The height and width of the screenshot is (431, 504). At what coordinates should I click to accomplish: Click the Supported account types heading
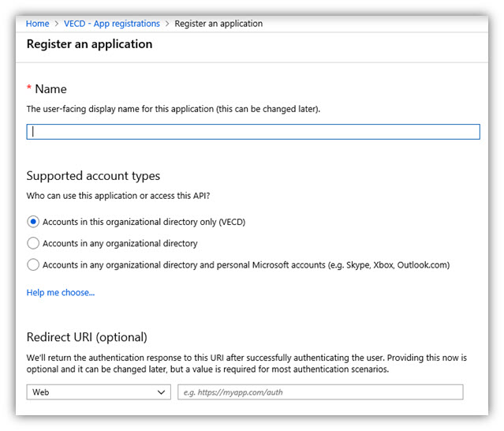pyautogui.click(x=93, y=176)
